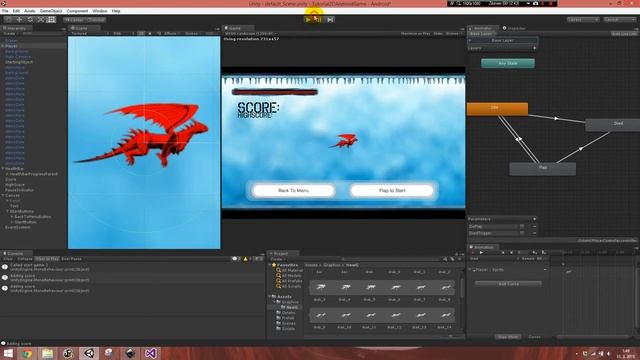Viewport: 640px width, 360px height.
Task: Toggle the Console warning message filter icon
Action: 247,259
